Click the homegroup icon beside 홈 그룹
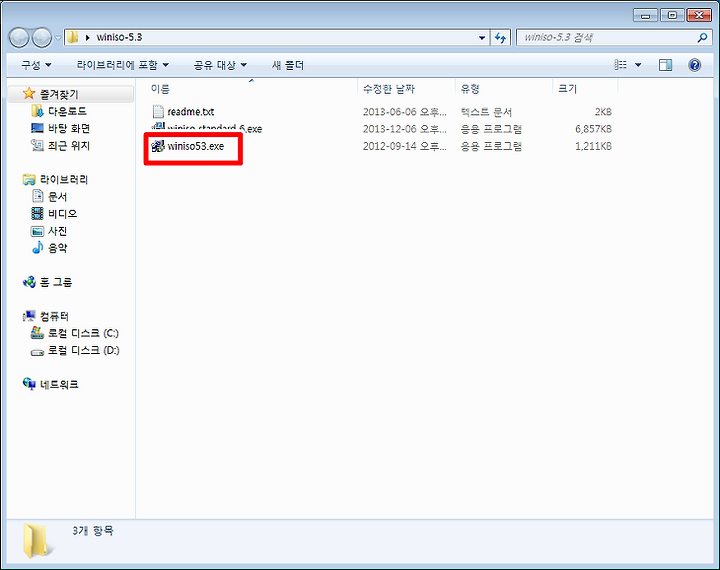 (x=29, y=282)
